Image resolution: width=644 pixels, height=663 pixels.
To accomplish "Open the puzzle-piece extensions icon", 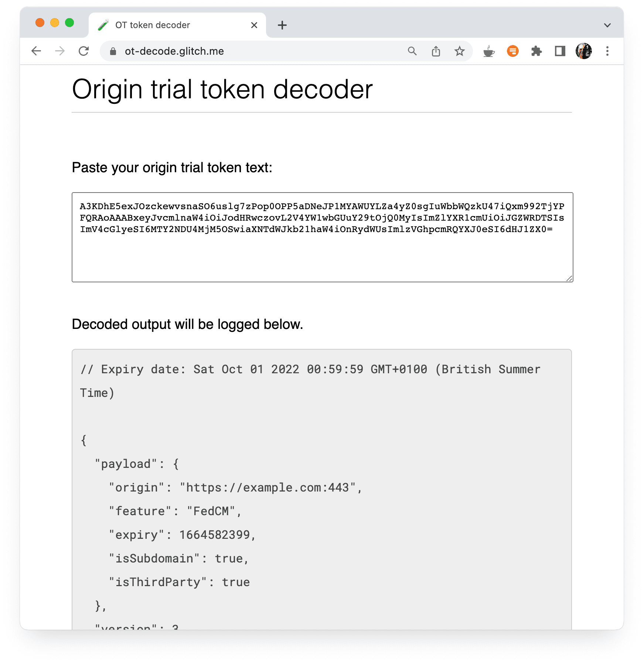I will point(536,51).
